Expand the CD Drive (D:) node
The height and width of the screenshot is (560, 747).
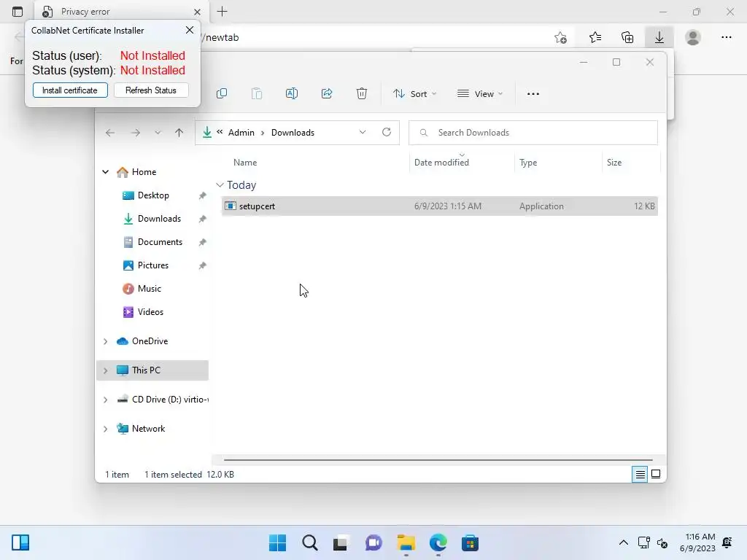point(105,400)
